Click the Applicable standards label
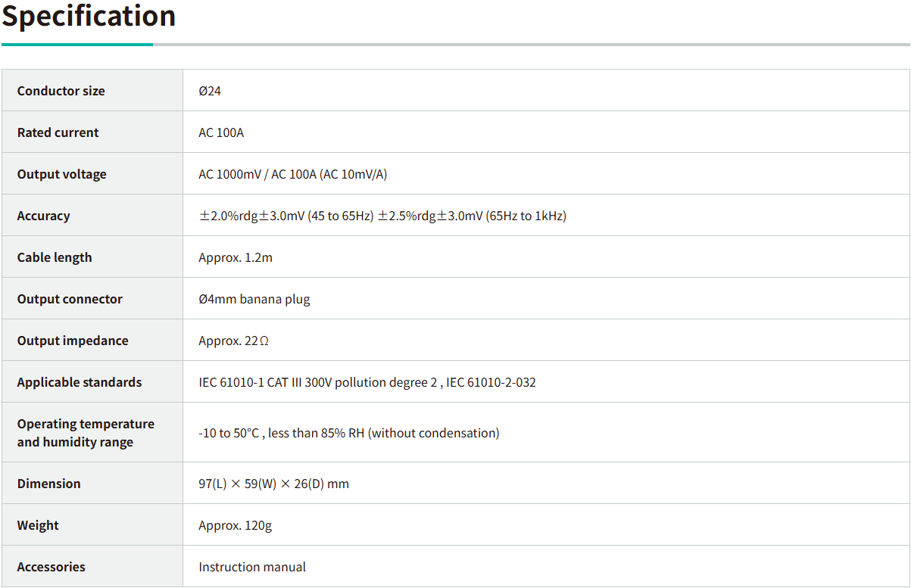This screenshot has height=588, width=911. (80, 382)
